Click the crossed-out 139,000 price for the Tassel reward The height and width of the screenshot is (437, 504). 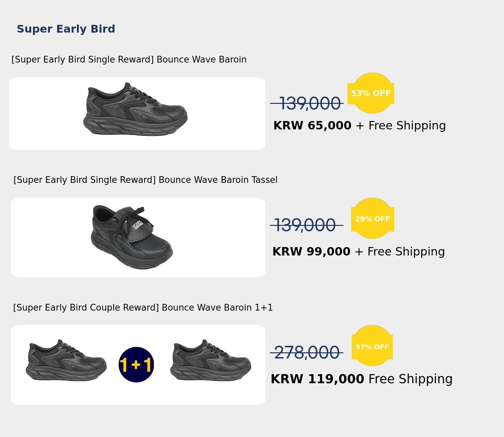pyautogui.click(x=305, y=225)
